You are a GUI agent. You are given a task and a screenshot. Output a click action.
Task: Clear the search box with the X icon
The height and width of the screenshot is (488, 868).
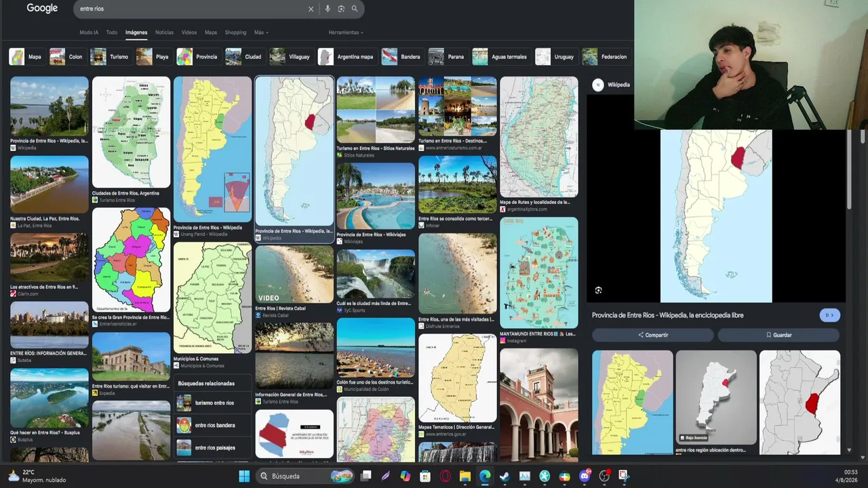[311, 9]
